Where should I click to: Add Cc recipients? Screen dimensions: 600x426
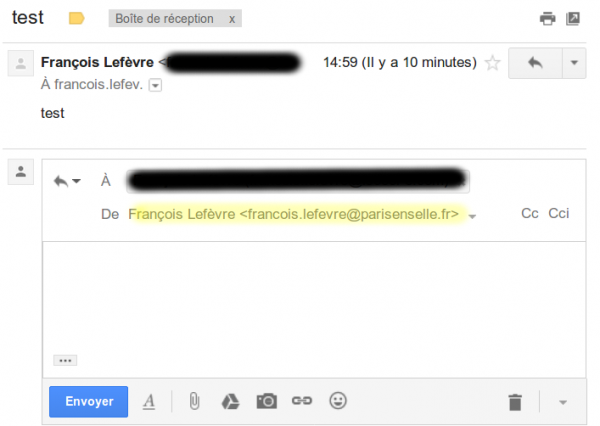(530, 213)
